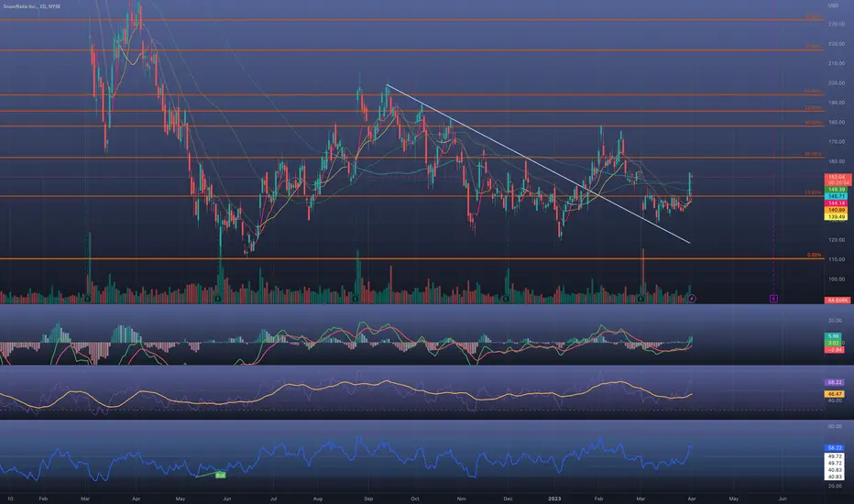Click the 110.00 price scale label

836,259
